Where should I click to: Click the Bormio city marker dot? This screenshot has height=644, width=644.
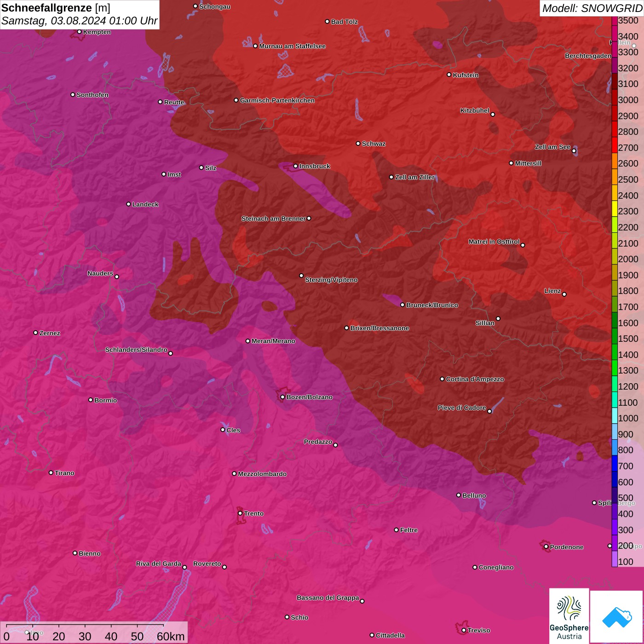pos(91,400)
